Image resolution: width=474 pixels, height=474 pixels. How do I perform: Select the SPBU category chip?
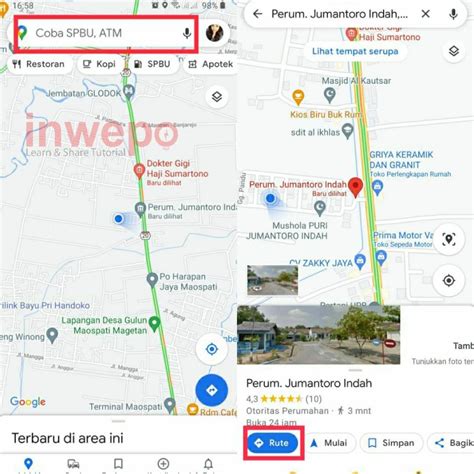(153, 64)
